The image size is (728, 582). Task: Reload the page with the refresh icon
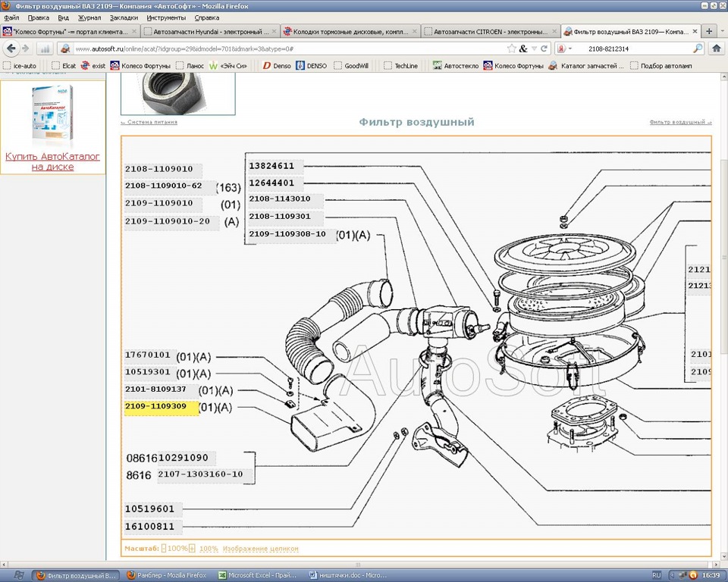[x=544, y=48]
